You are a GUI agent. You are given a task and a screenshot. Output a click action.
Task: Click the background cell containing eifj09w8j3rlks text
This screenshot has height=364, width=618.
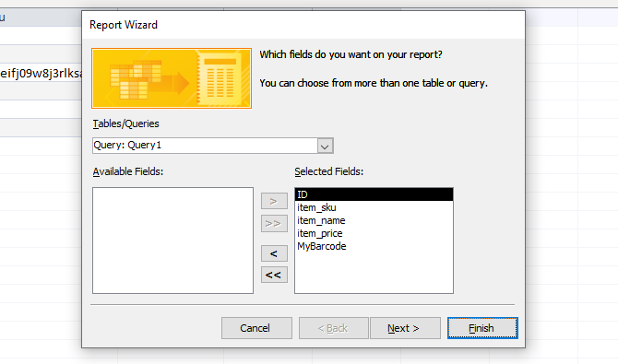(x=41, y=74)
